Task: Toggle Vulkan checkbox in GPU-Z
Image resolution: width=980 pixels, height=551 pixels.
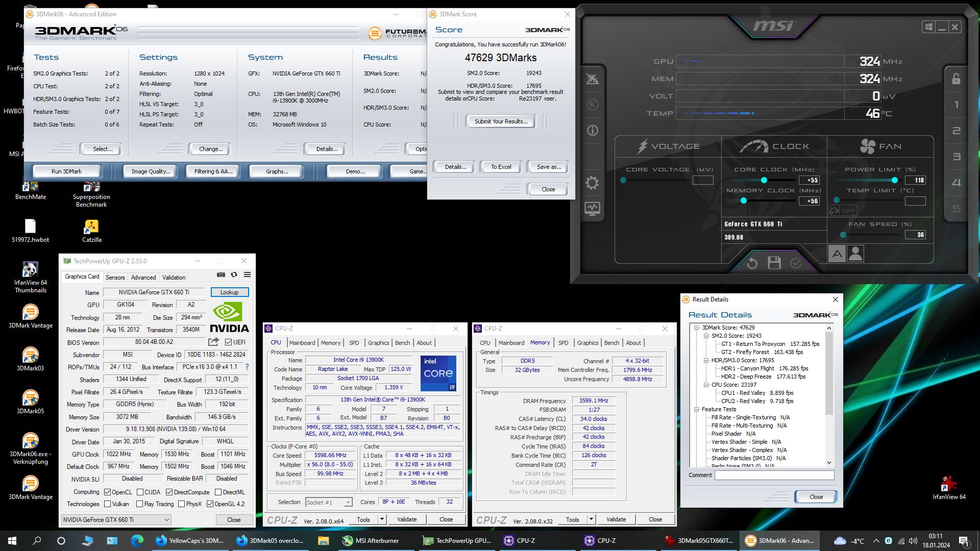Action: pyautogui.click(x=107, y=504)
